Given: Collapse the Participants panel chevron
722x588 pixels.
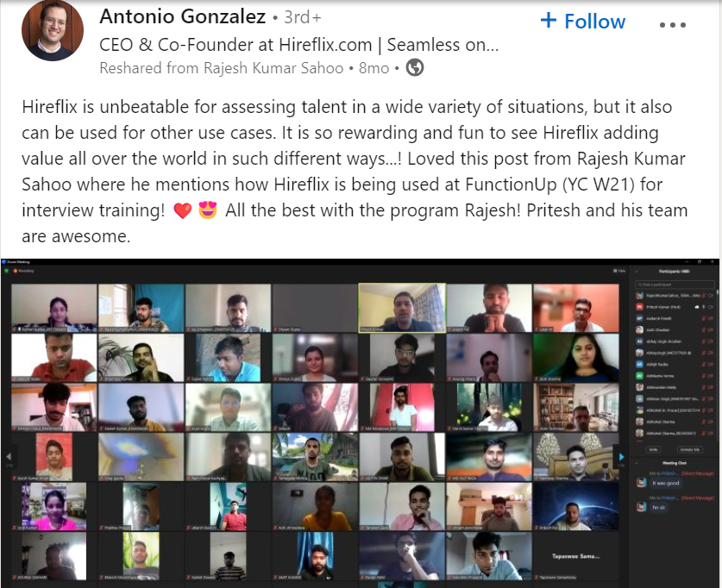Looking at the screenshot, I should pyautogui.click(x=636, y=272).
